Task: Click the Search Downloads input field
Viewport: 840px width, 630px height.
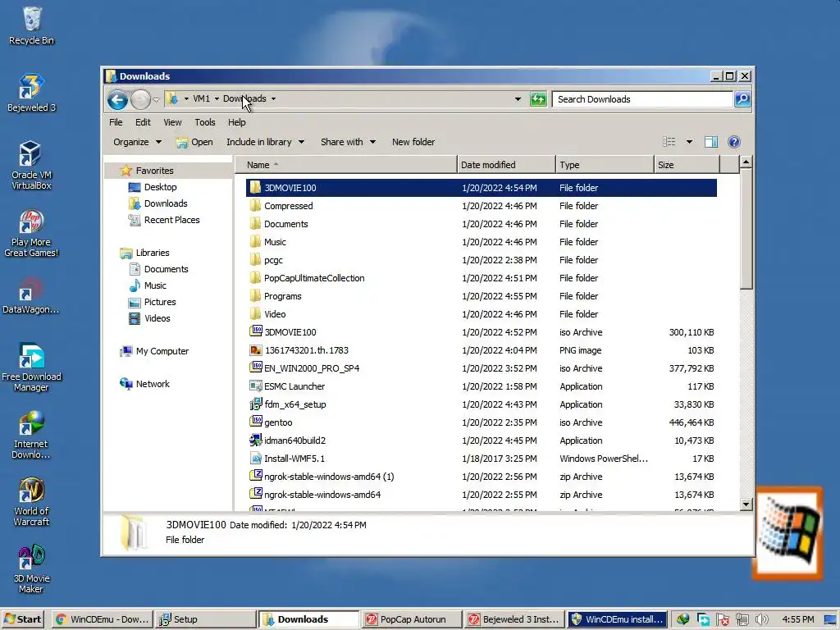Action: point(642,99)
